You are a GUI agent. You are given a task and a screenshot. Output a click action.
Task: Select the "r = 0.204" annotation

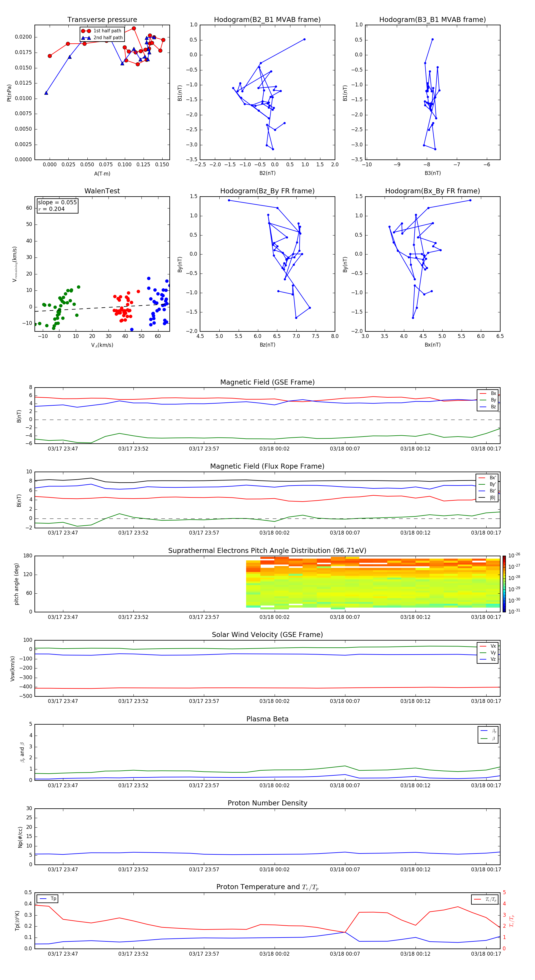pos(51,209)
